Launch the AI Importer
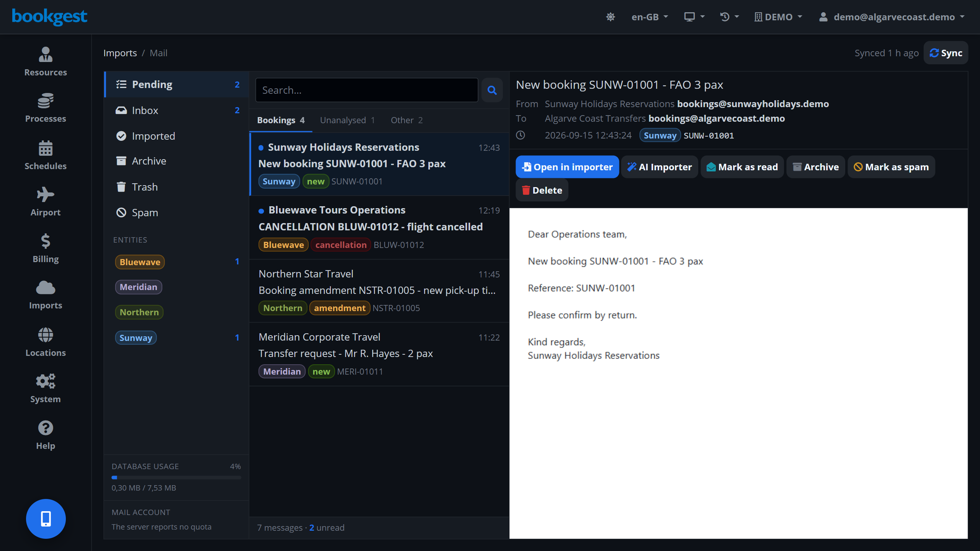980x551 pixels. pos(660,167)
